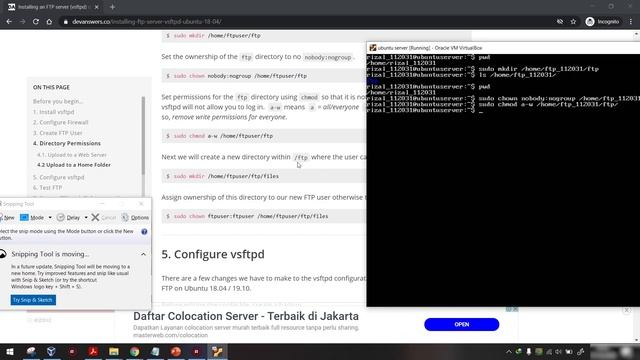Image resolution: width=640 pixels, height=360 pixels.
Task: Jump to 3. Create FTP User section
Action: tap(58, 133)
